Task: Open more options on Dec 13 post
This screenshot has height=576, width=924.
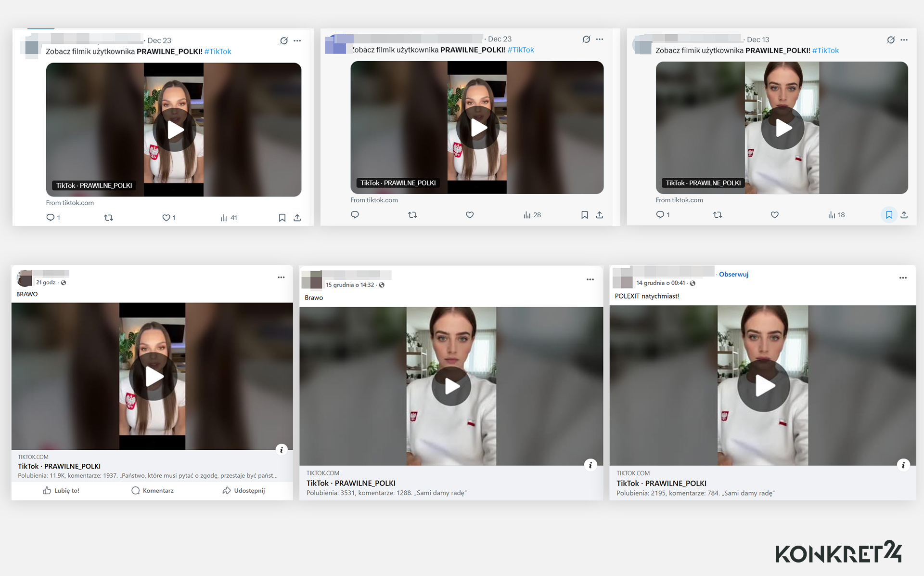Action: 904,40
